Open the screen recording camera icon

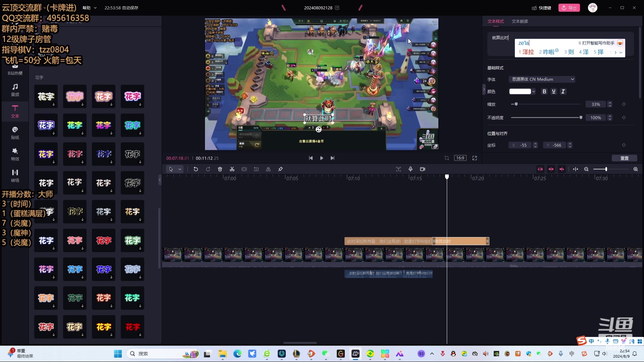423,169
